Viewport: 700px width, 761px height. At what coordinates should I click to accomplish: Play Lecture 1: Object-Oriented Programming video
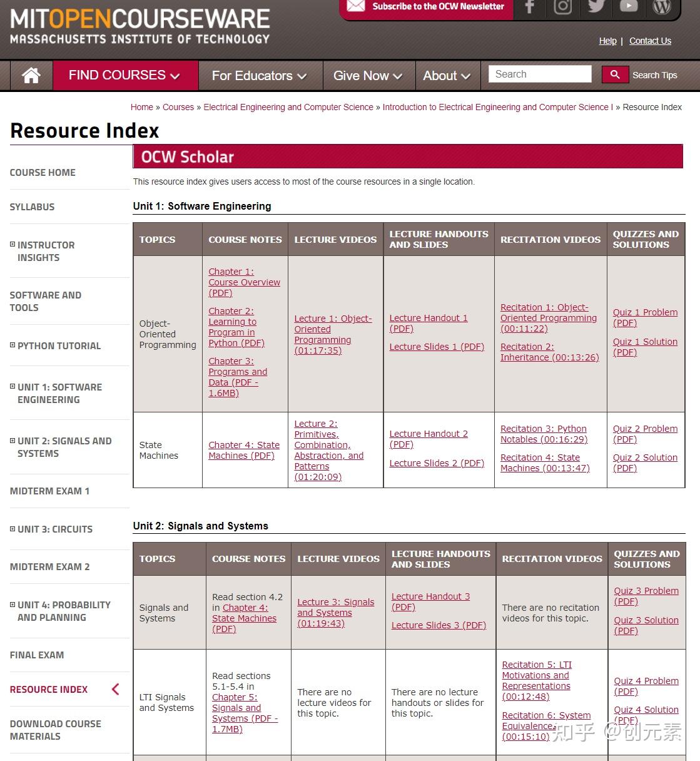click(x=333, y=334)
